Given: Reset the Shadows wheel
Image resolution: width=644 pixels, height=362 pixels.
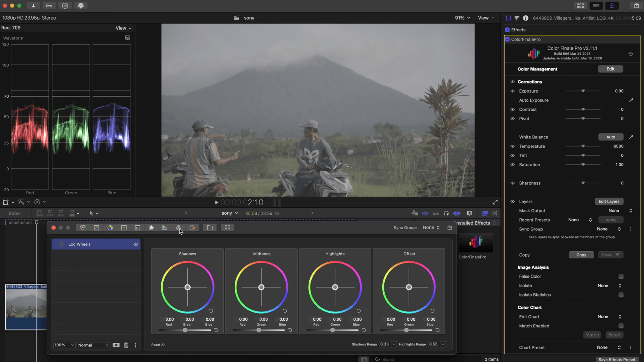Looking at the screenshot, I should [211, 311].
